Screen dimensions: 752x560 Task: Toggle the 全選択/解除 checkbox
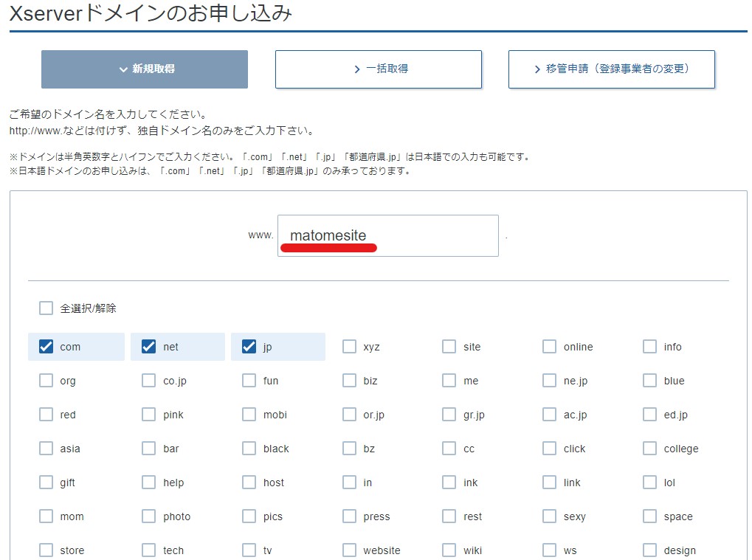pyautogui.click(x=46, y=308)
